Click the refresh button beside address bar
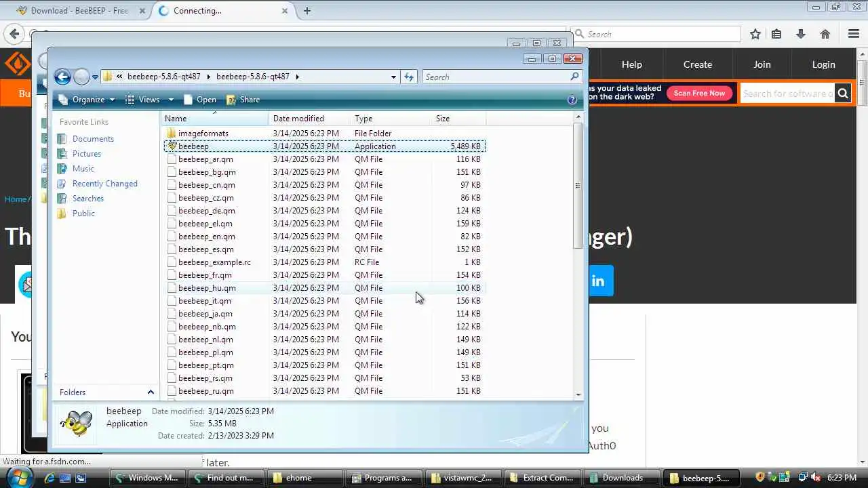868x488 pixels. 409,77
